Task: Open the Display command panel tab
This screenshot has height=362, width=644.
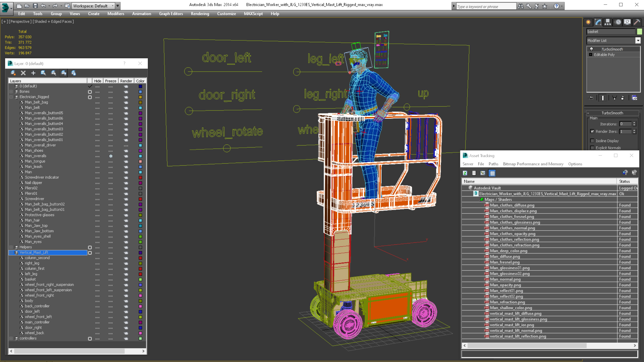Action: click(x=627, y=22)
